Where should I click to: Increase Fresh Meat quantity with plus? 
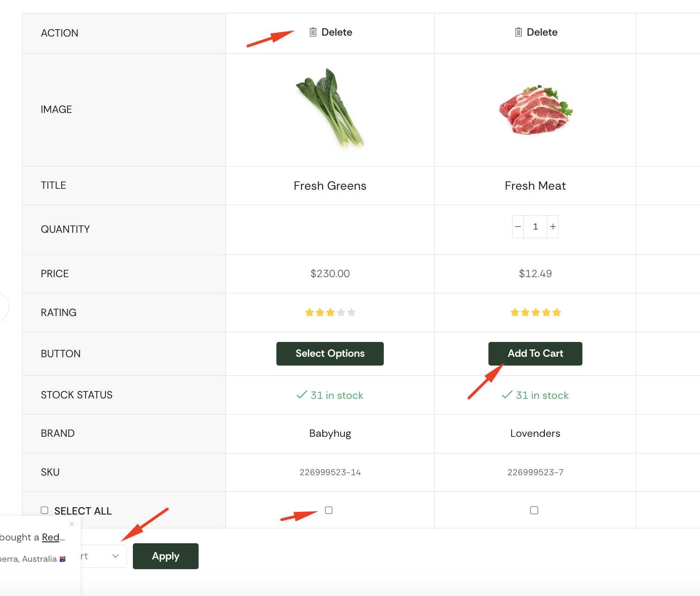point(553,227)
